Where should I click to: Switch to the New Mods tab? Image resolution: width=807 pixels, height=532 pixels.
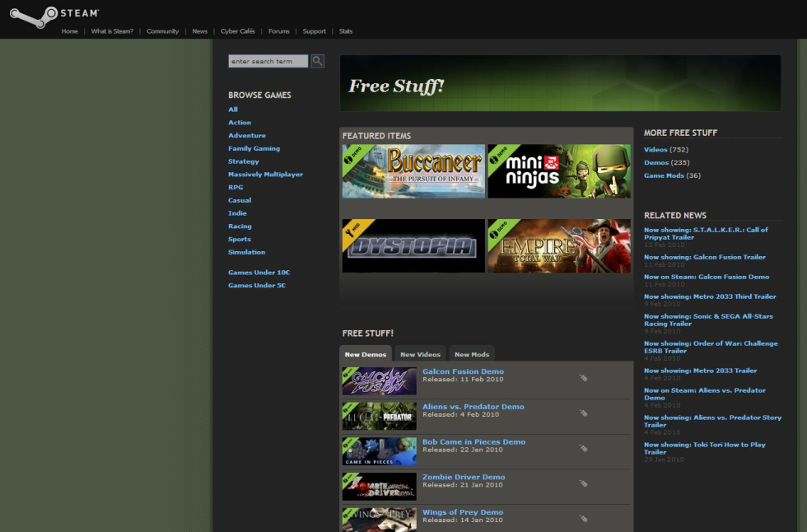point(472,354)
